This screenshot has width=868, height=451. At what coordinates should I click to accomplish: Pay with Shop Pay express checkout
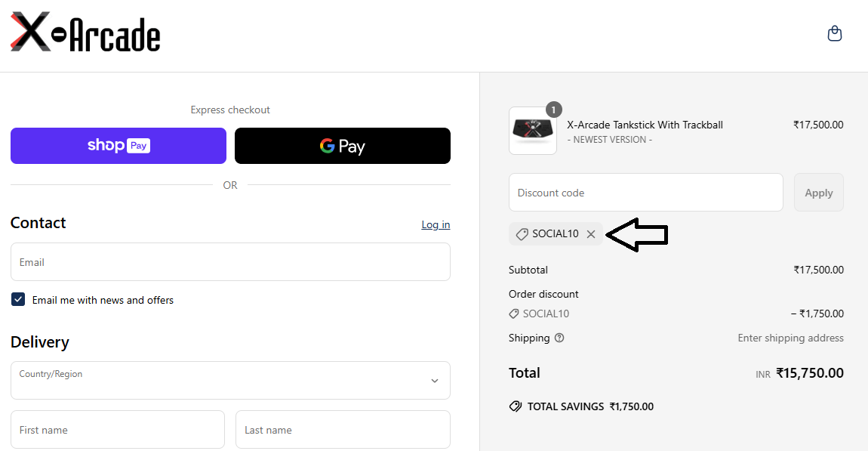tap(119, 146)
